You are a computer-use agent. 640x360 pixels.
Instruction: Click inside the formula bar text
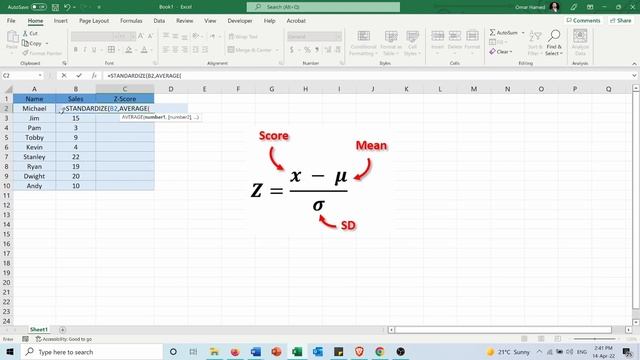coord(144,76)
